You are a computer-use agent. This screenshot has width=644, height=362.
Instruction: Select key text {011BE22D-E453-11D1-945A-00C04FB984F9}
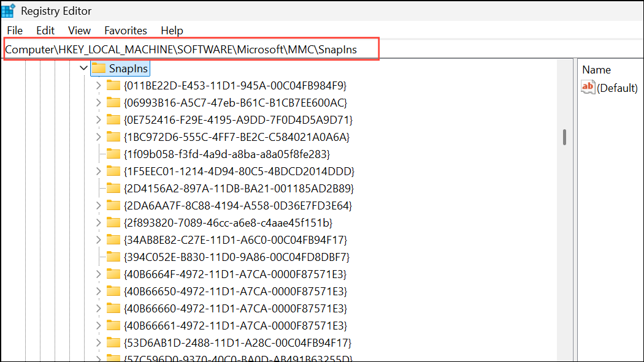point(236,85)
